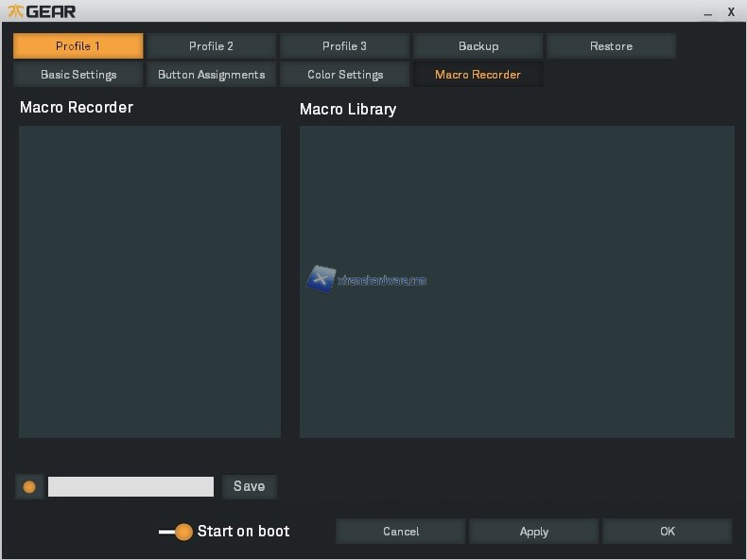This screenshot has width=747, height=560.
Task: Select the Macro Recorder tab
Action: [478, 75]
